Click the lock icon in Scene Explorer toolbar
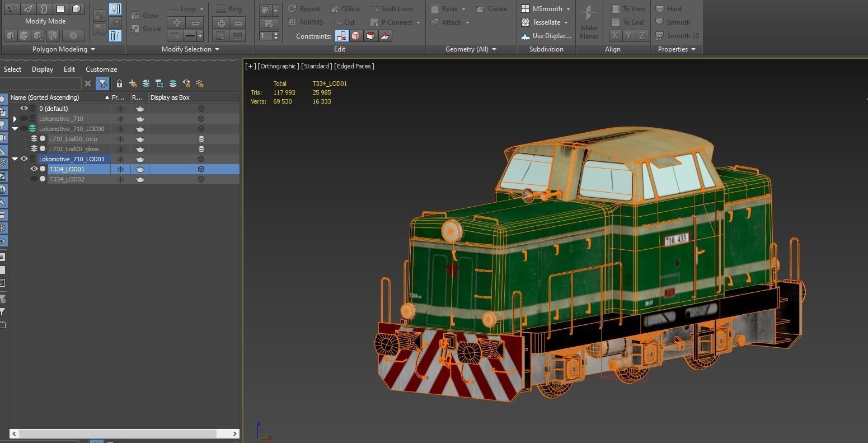Image resolution: width=868 pixels, height=443 pixels. (x=119, y=83)
